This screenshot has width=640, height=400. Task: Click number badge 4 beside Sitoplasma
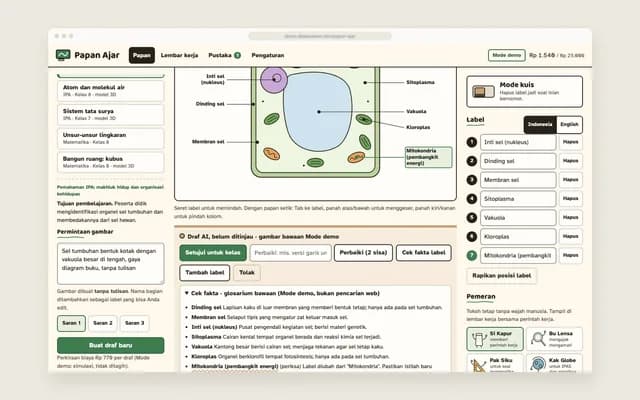click(x=471, y=199)
